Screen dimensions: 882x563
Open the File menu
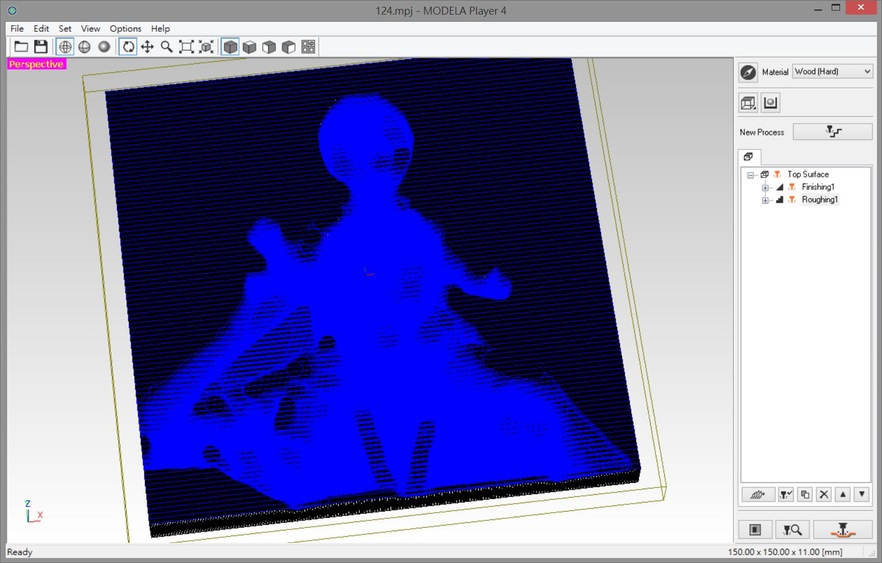(17, 29)
